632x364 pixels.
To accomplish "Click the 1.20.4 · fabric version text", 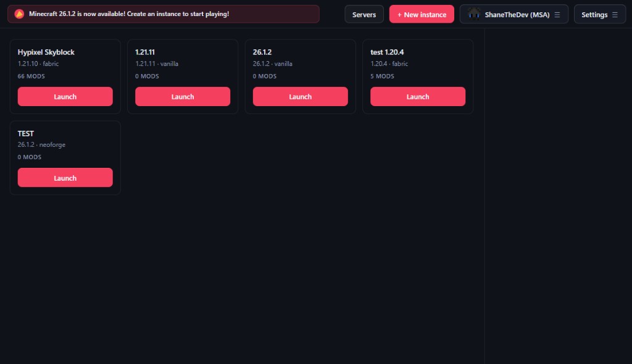I will point(389,64).
